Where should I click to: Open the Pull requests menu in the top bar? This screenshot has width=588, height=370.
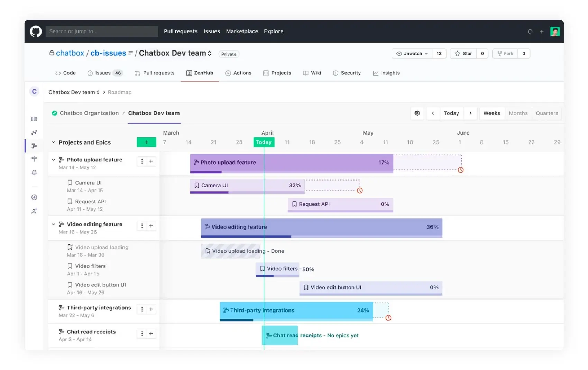pos(181,31)
